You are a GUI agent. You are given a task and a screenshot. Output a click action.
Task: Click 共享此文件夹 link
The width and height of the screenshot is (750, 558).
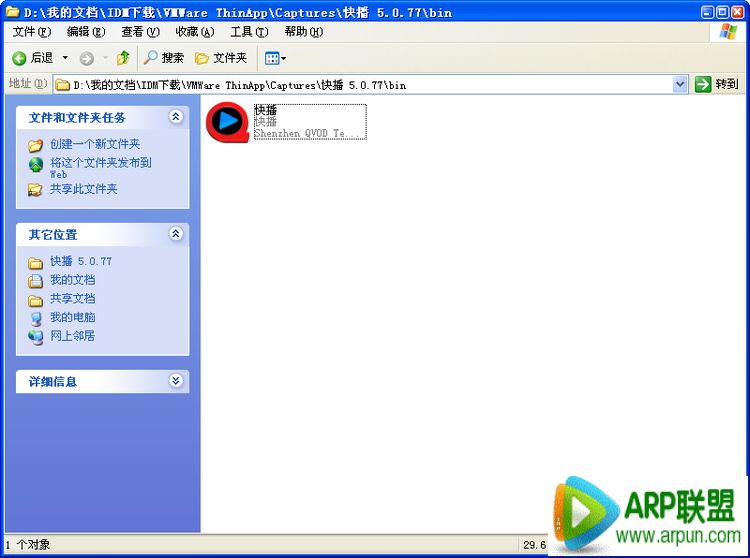tap(84, 189)
